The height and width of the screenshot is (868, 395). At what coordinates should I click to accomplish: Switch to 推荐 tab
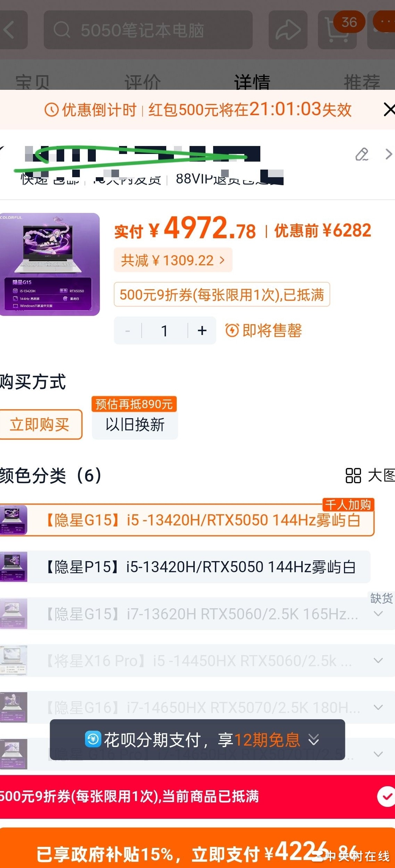point(362,82)
